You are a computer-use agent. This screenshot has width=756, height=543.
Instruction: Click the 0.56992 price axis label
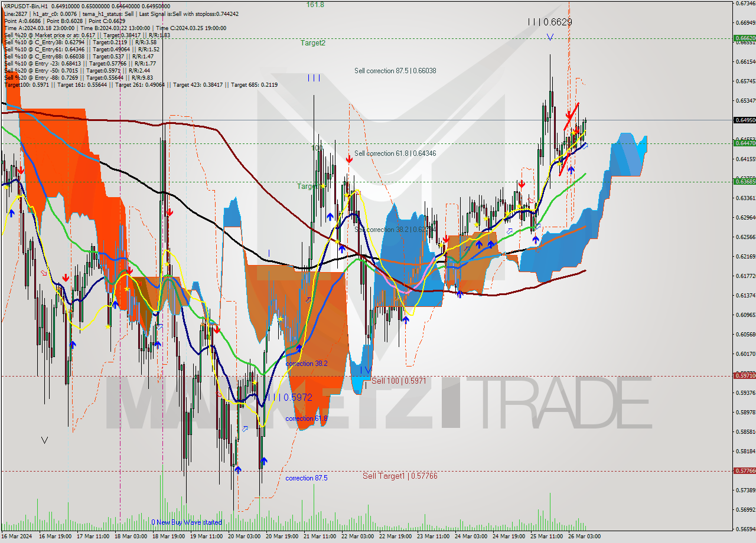745,509
